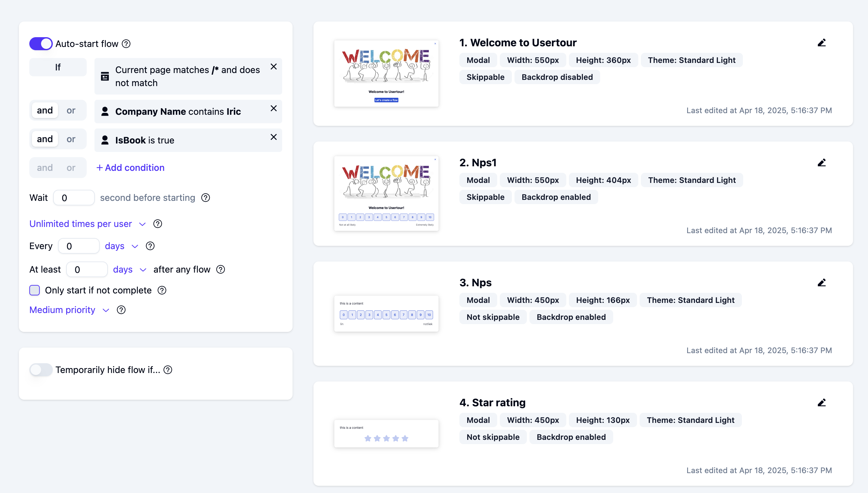Click Add condition link
The image size is (868, 493).
(130, 168)
